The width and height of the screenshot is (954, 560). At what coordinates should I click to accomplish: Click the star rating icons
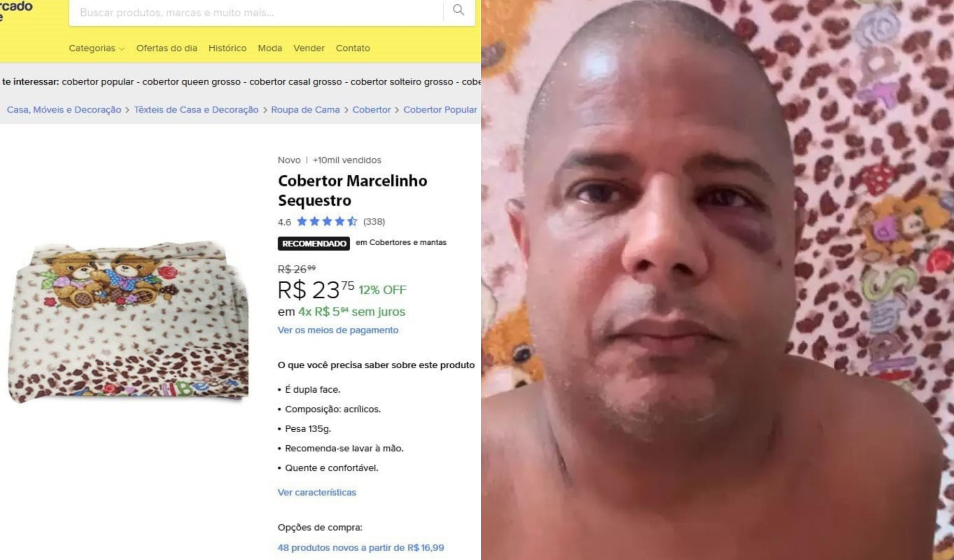pos(327,222)
